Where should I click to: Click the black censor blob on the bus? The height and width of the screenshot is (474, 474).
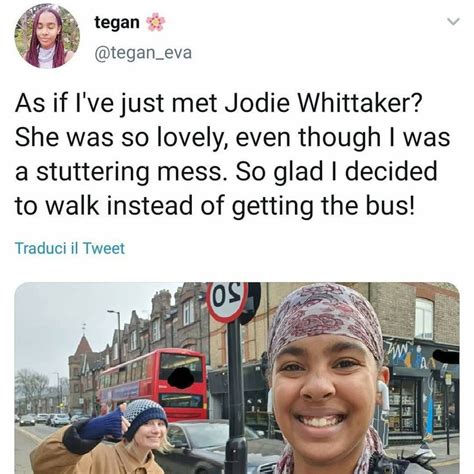[x=181, y=378]
